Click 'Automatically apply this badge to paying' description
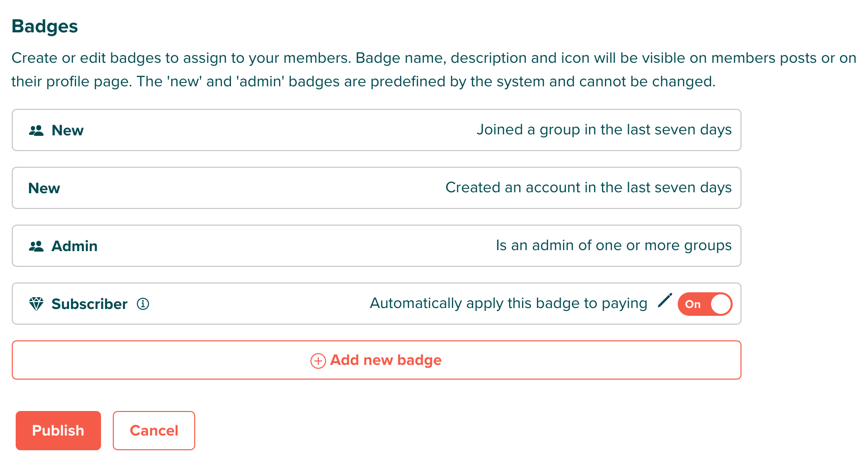The width and height of the screenshot is (868, 462). coord(509,303)
